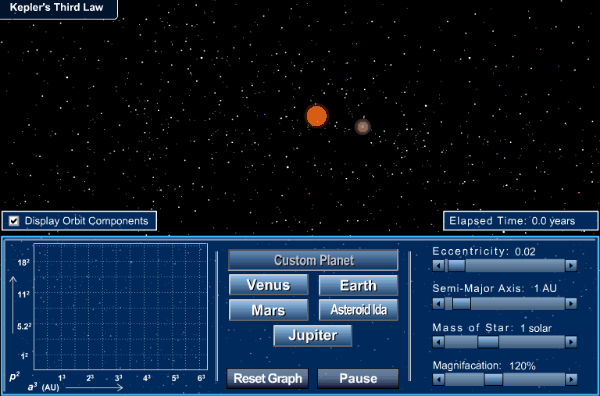Decrease Semi-Major Axis with left arrow
This screenshot has height=396, width=600.
tap(439, 303)
